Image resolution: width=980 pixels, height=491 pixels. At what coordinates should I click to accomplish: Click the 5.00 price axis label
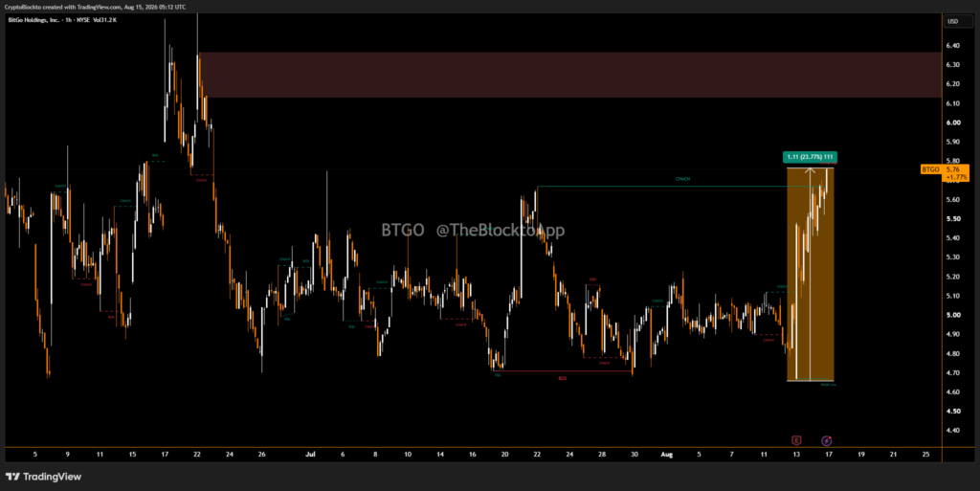coord(952,315)
